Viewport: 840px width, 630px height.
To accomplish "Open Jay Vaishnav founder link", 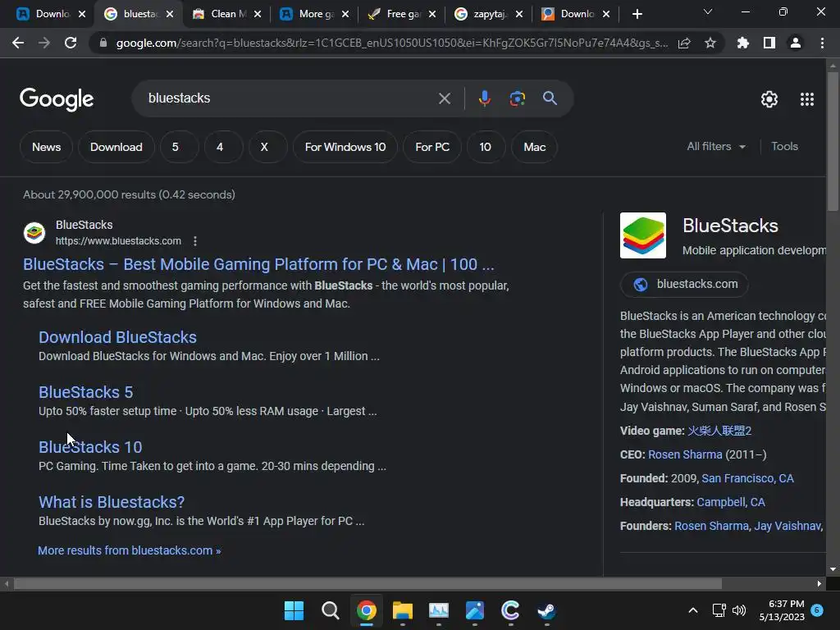I will pos(787,526).
